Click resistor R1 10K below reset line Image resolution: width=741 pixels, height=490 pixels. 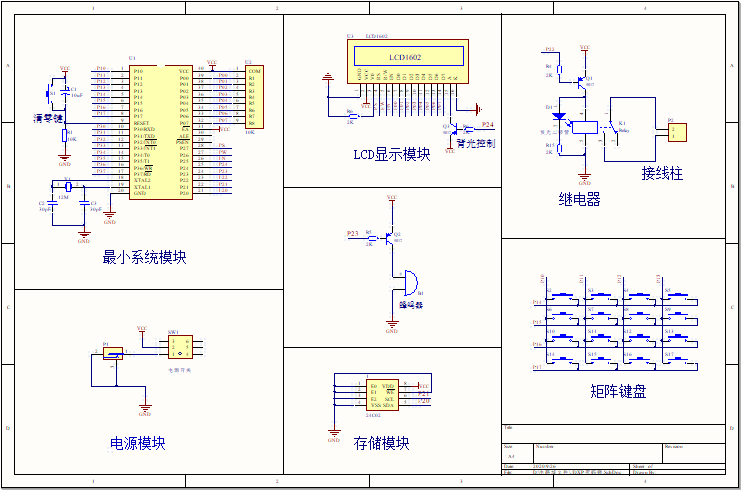tap(65, 136)
